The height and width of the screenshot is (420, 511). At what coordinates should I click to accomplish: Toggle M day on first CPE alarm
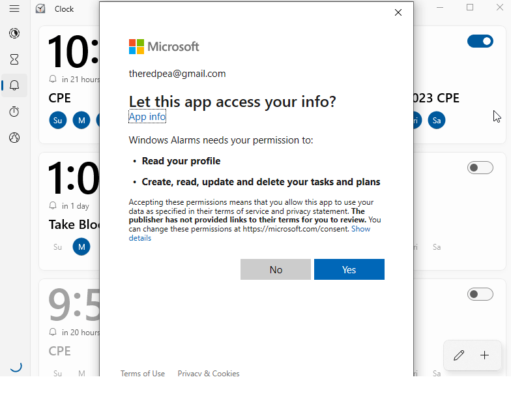pyautogui.click(x=81, y=120)
